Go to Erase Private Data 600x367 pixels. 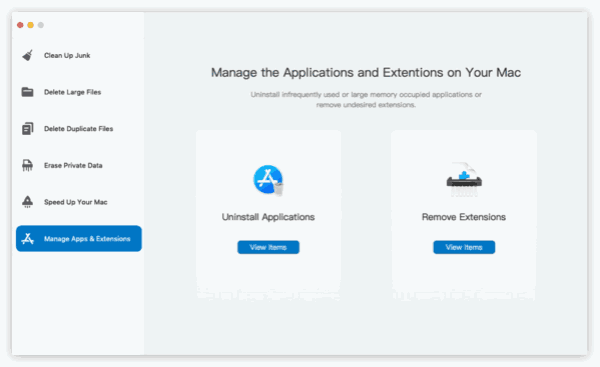tap(78, 165)
